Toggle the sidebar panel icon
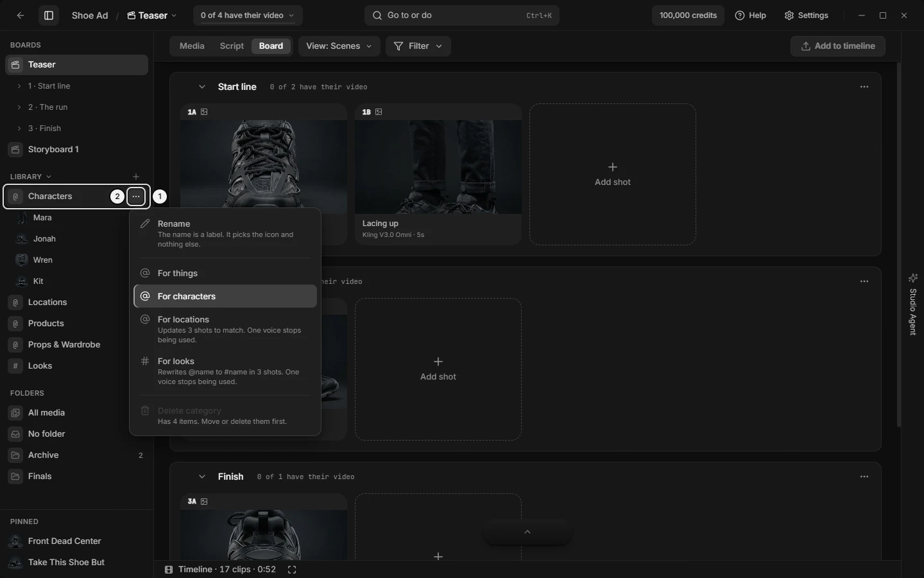This screenshot has width=924, height=578. tap(48, 15)
